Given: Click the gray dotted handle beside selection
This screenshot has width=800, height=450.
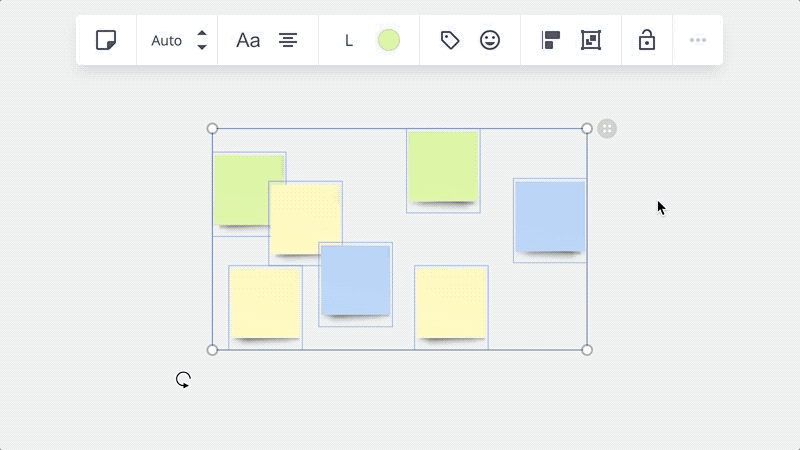Looking at the screenshot, I should click(607, 128).
